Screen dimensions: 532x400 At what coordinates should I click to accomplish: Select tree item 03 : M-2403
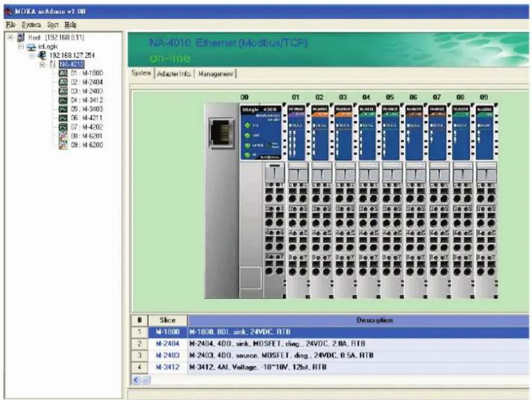tap(87, 91)
